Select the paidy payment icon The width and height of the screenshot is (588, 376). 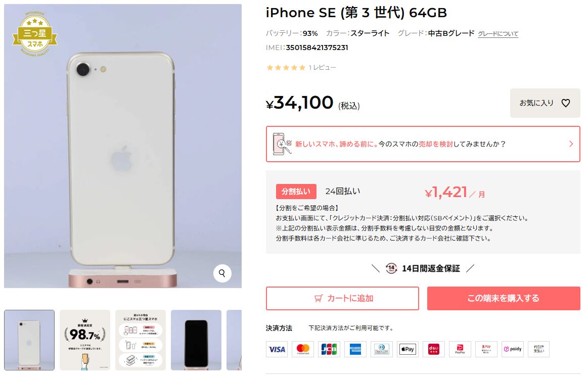tap(512, 349)
